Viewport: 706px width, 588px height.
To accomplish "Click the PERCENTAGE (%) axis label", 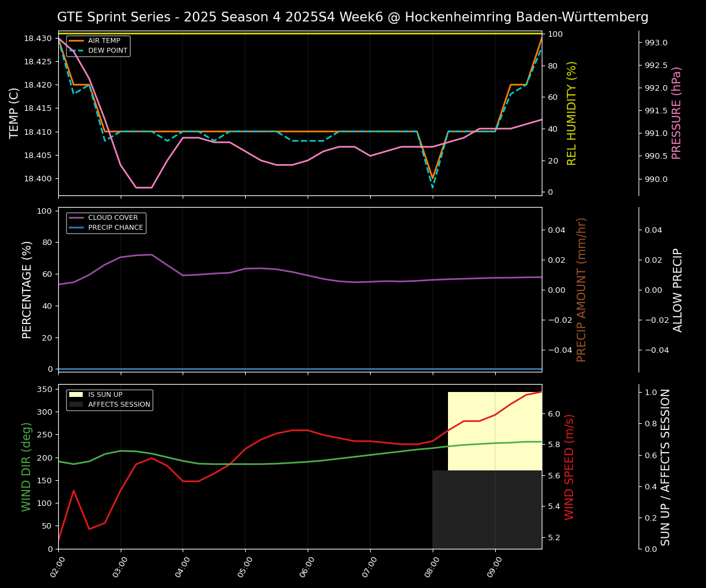I will 27,289.
